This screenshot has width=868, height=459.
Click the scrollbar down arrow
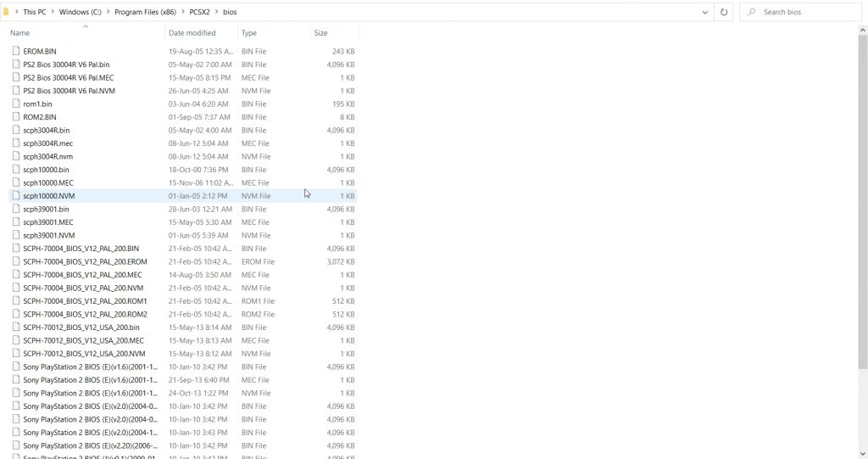(x=863, y=455)
